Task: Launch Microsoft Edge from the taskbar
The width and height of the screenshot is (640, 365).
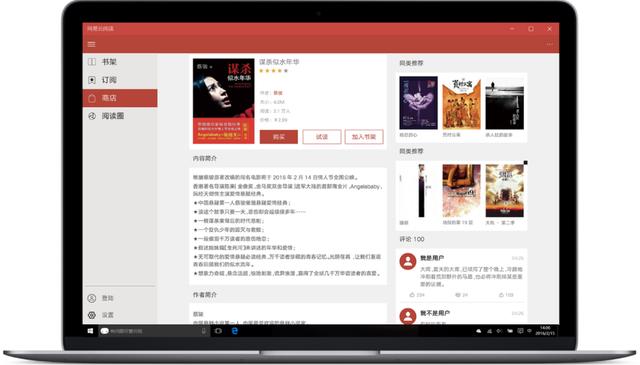Action: [235, 331]
